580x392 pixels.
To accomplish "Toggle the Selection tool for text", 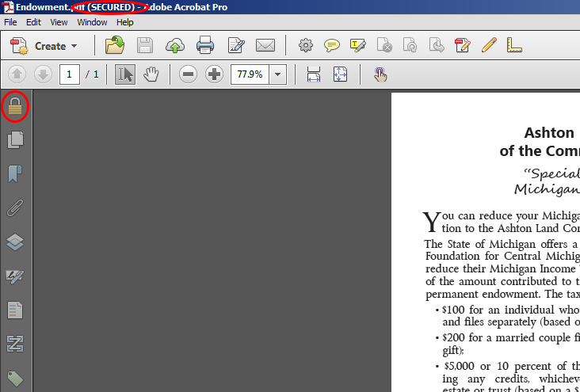I will tap(125, 74).
